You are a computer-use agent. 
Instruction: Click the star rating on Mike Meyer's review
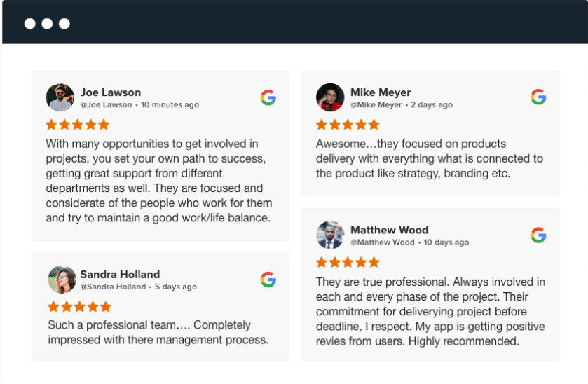(x=348, y=125)
